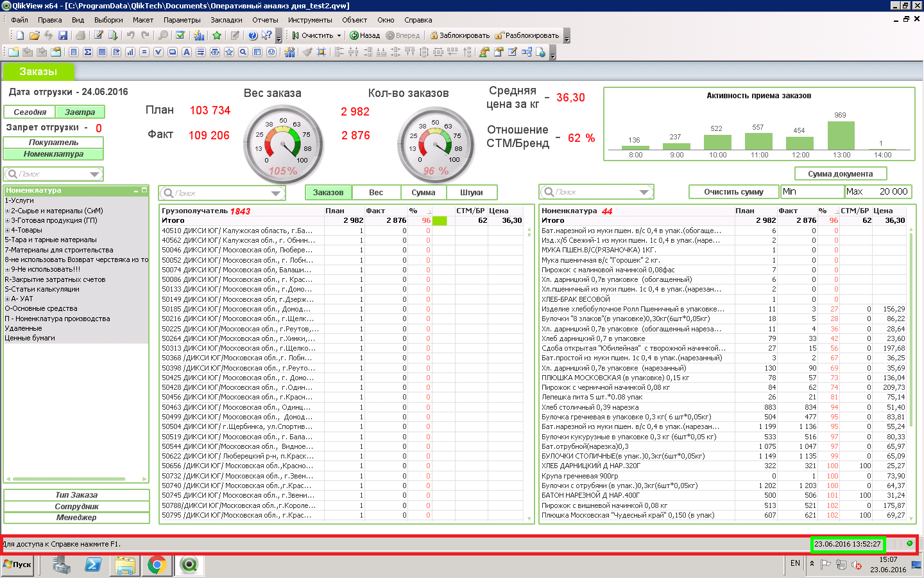Open the Edit Script icon
Viewport: 924px width, 578px height.
tap(99, 35)
